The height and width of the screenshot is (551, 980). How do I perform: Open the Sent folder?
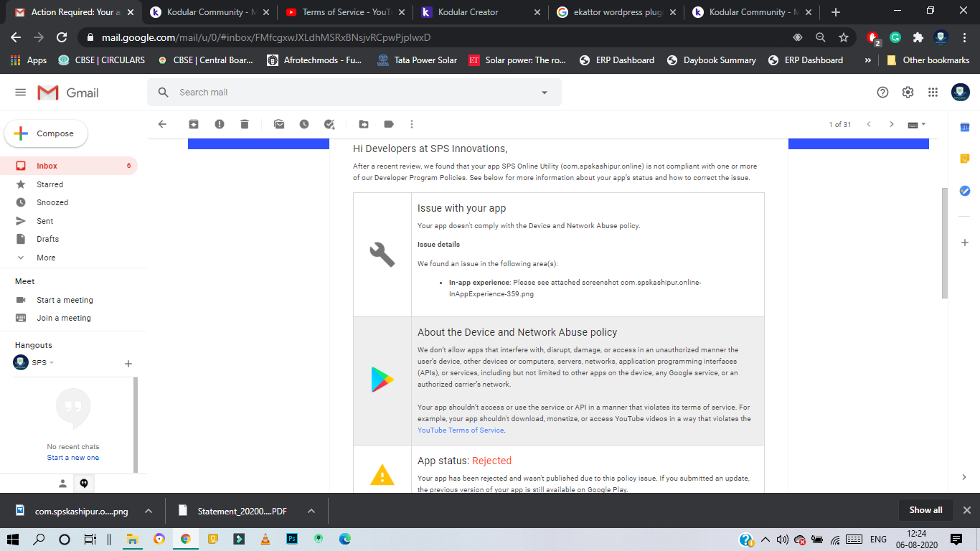coord(69,221)
